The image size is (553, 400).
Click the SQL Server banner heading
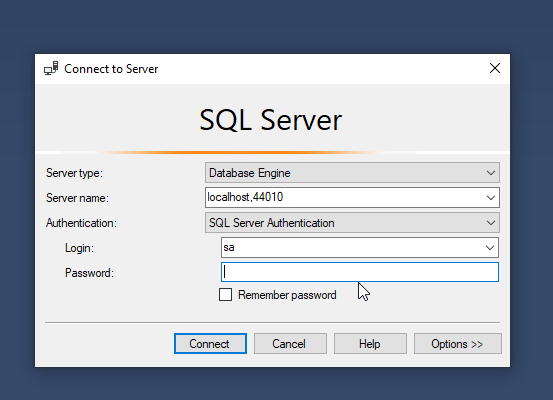[x=271, y=120]
